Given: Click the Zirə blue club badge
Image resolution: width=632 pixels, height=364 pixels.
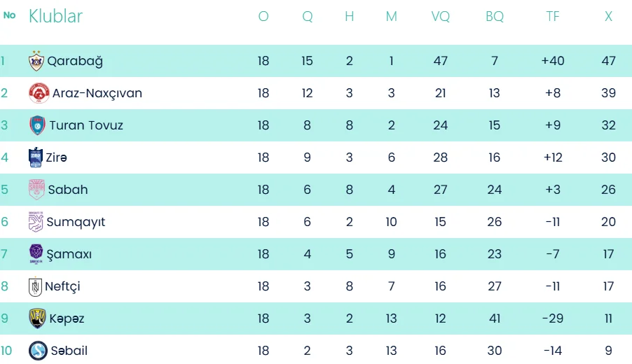Looking at the screenshot, I should [36, 157].
